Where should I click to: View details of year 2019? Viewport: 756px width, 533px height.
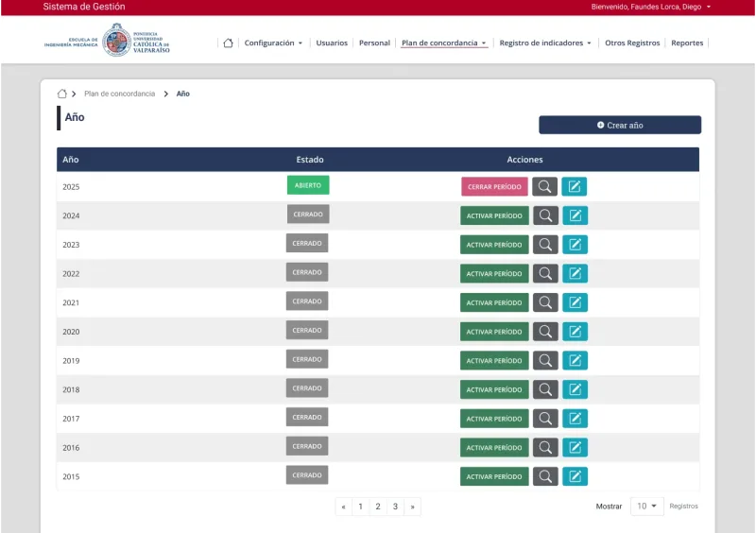click(x=545, y=360)
